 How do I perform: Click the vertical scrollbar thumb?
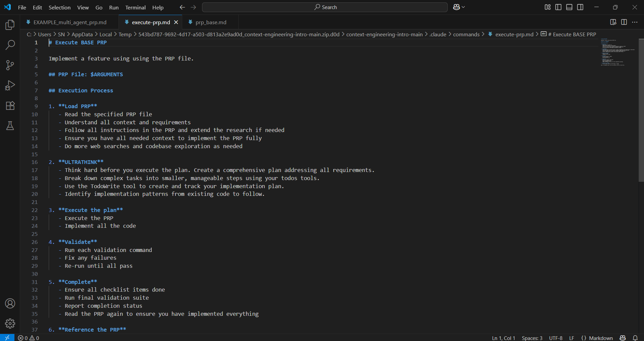[641, 110]
